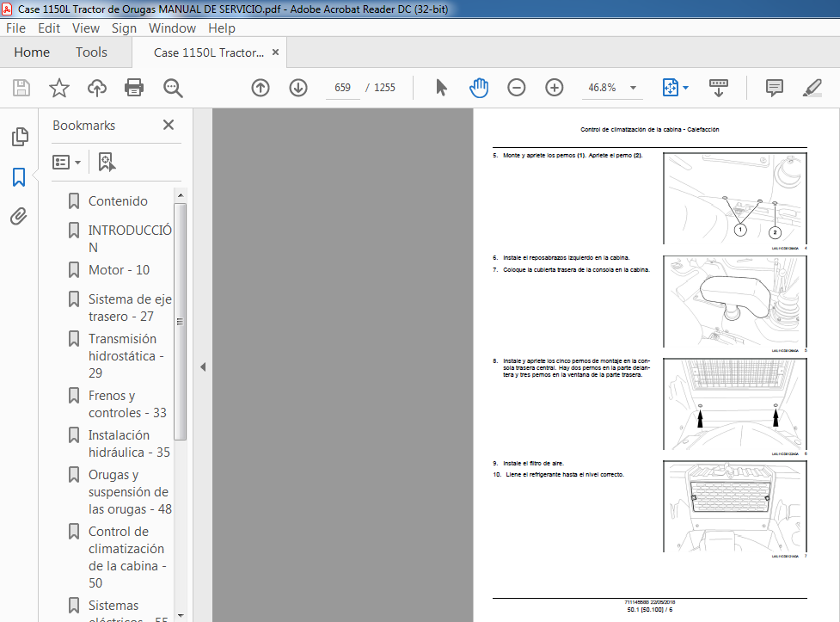Add the document to starred with the star icon
The width and height of the screenshot is (840, 622).
(59, 88)
